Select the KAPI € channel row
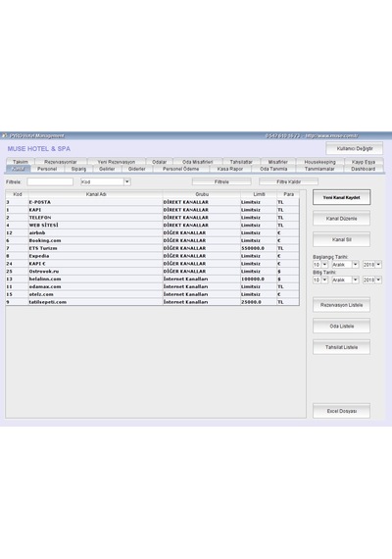 click(x=153, y=264)
